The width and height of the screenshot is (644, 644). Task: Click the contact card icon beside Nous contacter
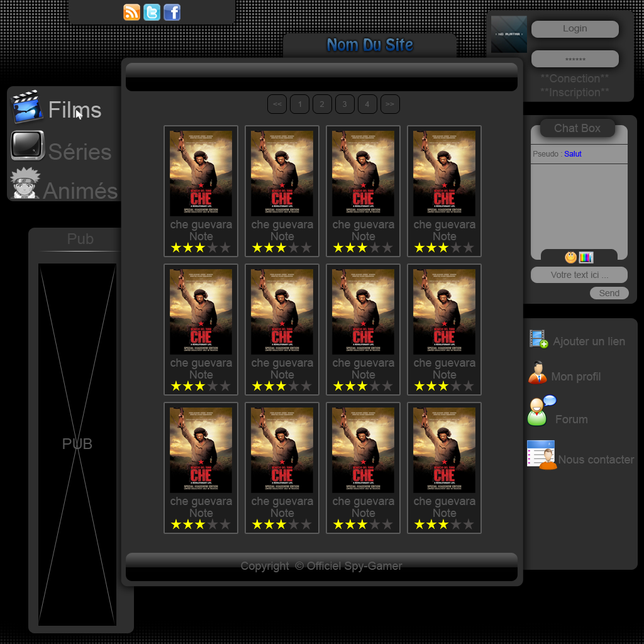pos(541,455)
